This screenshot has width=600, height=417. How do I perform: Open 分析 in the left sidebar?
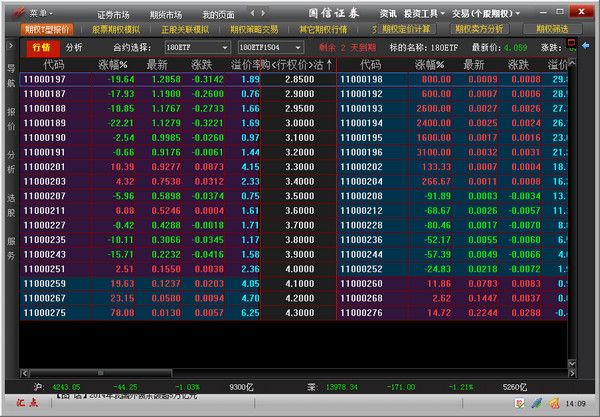point(11,162)
